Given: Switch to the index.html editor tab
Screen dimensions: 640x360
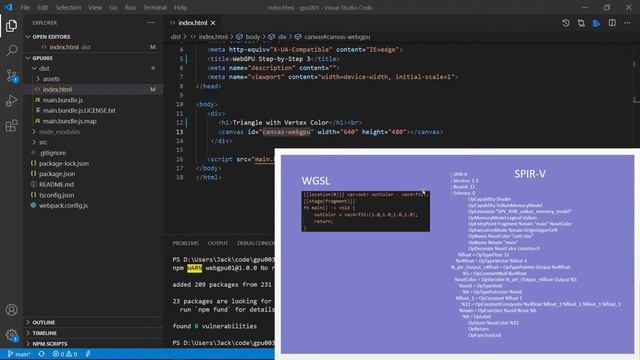Looking at the screenshot, I should coord(192,23).
